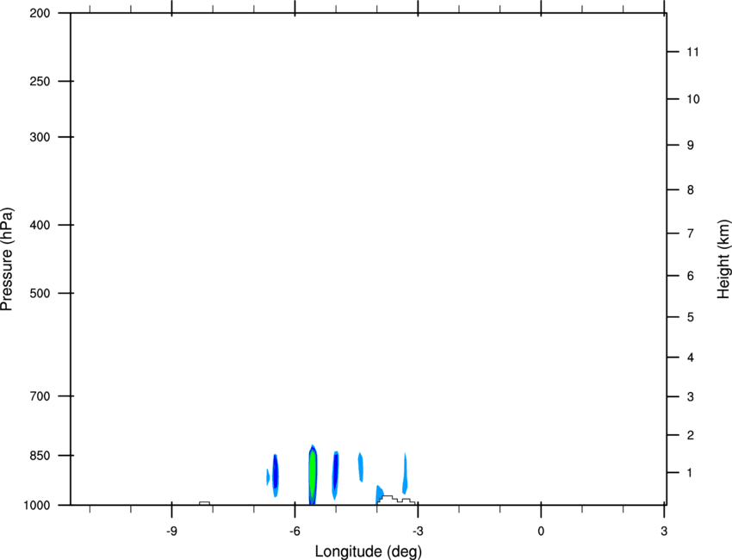Click the dark blue contour near -6.5 longitude
The height and width of the screenshot is (560, 732).
276,473
